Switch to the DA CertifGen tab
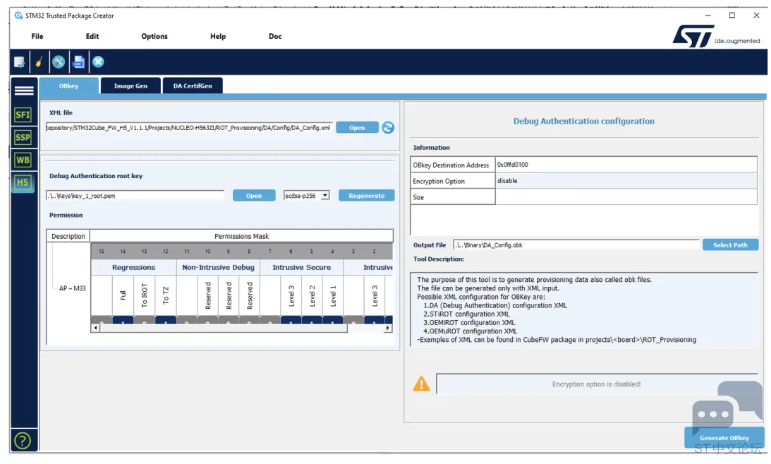The width and height of the screenshot is (771, 464). tap(193, 86)
